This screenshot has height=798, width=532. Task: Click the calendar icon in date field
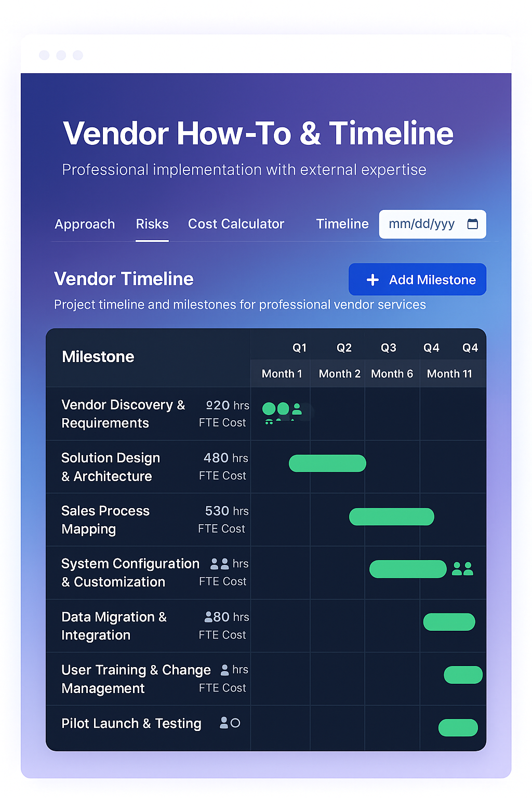click(472, 224)
